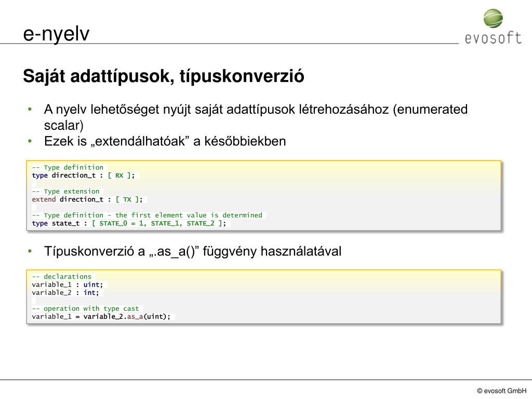Image resolution: width=532 pixels, height=399 pixels.
Task: Click the comment about first element value determined
Action: tap(147, 215)
